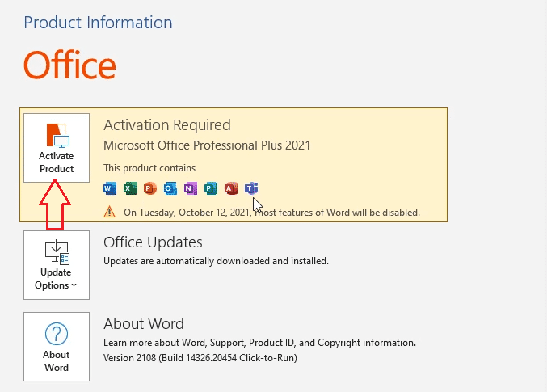Click the Access app icon
547x392 pixels.
click(231, 188)
